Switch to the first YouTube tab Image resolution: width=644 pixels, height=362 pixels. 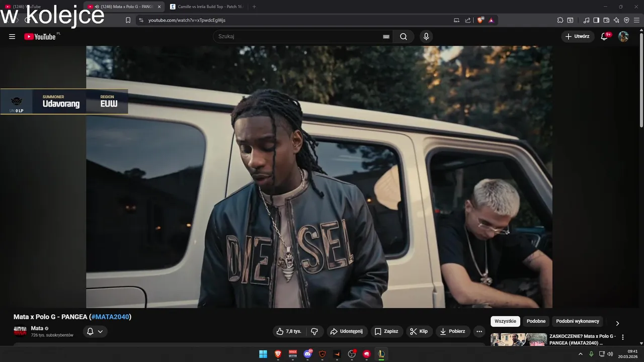(40, 7)
